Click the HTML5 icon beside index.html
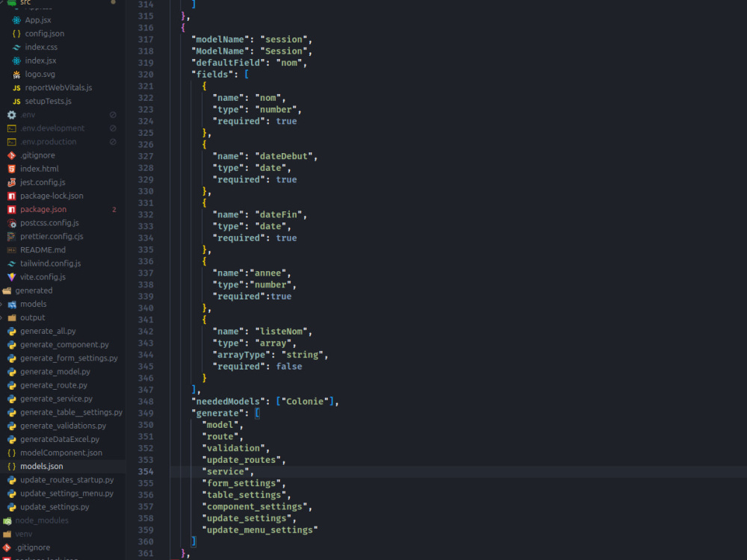The width and height of the screenshot is (747, 560). (12, 169)
